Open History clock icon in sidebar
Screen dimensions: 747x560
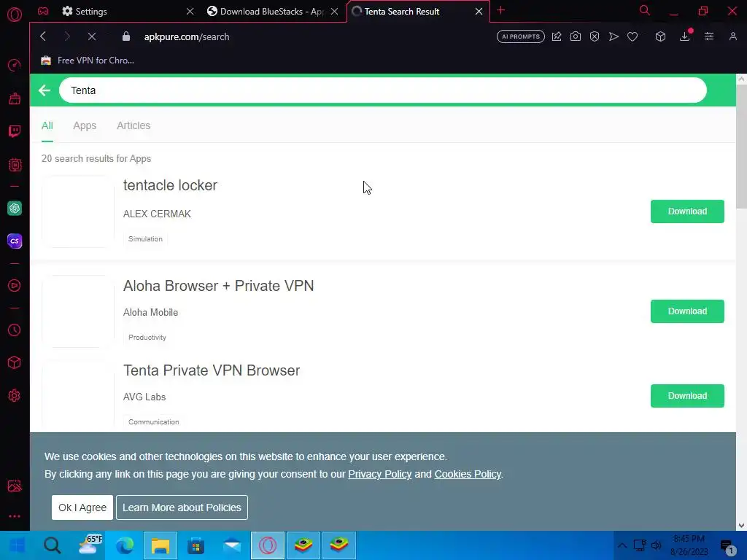pyautogui.click(x=15, y=330)
